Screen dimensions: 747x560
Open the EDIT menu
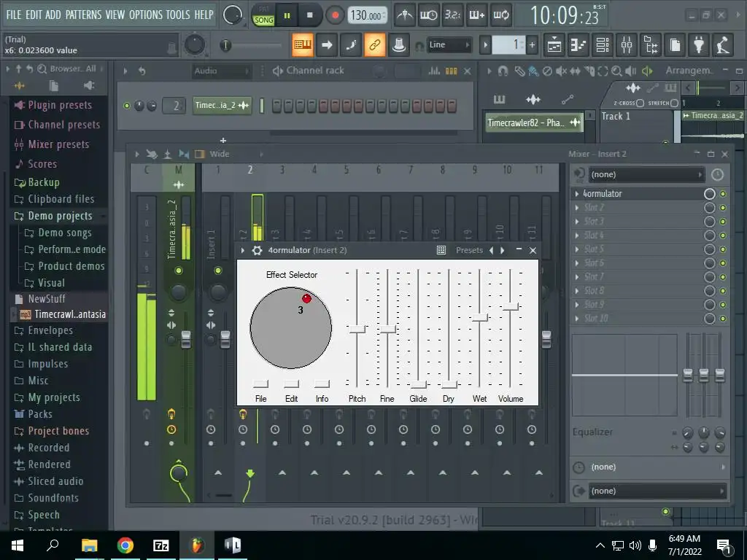pos(34,15)
